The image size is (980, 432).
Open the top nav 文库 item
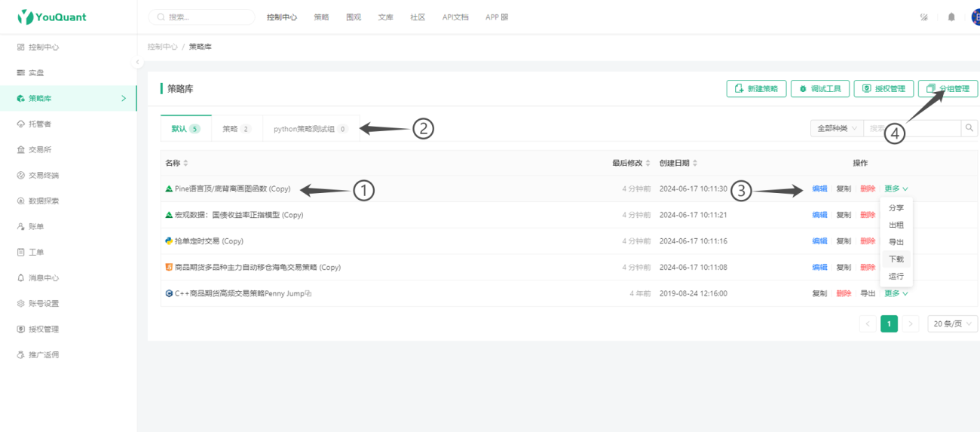[385, 17]
